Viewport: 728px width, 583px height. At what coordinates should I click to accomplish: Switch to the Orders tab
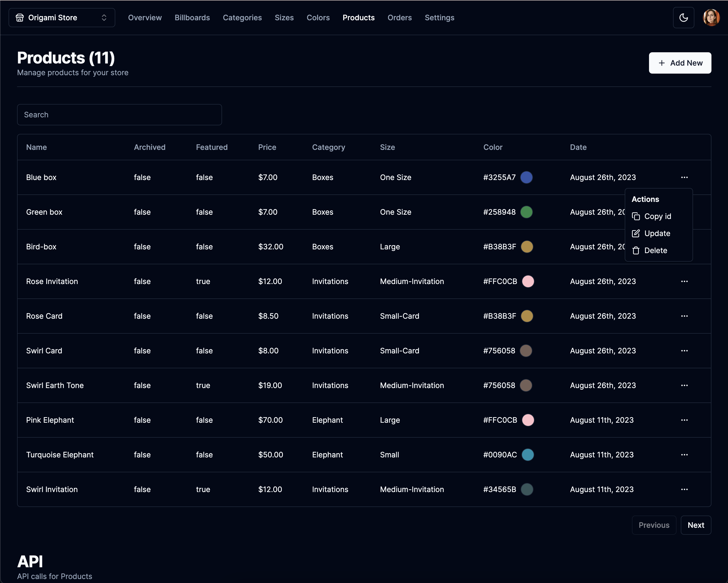click(399, 18)
